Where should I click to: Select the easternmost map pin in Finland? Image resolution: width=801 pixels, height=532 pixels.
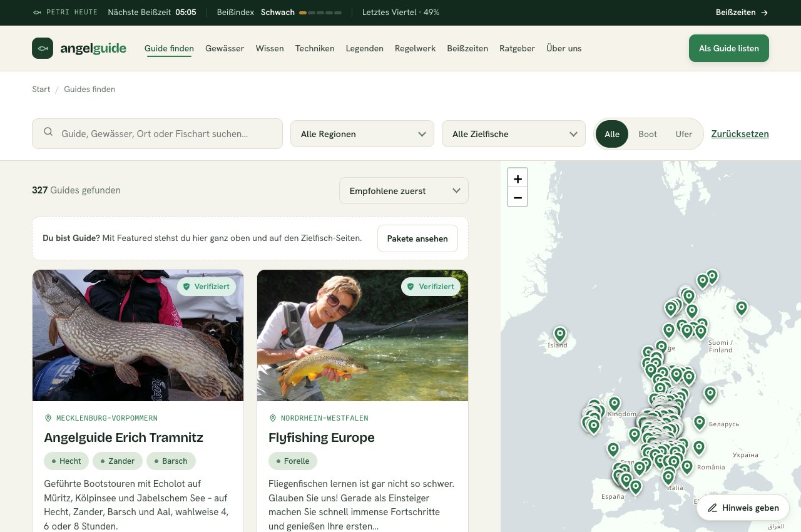click(x=742, y=308)
